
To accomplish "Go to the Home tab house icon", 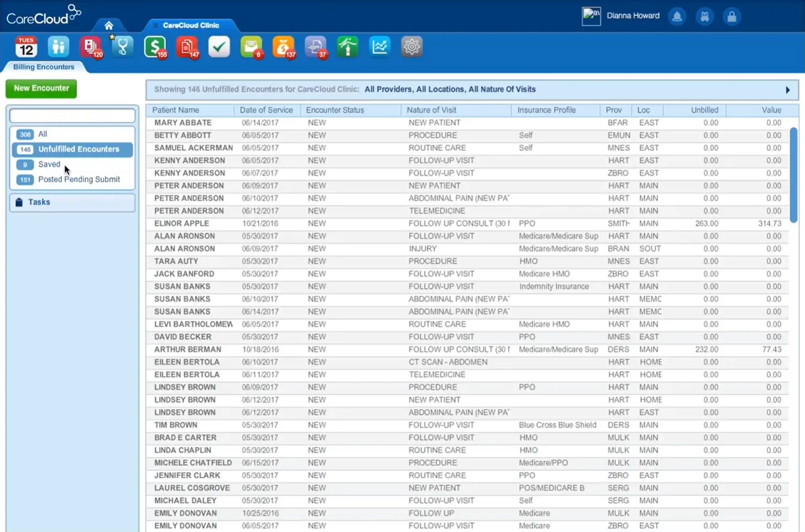I will click(x=109, y=25).
